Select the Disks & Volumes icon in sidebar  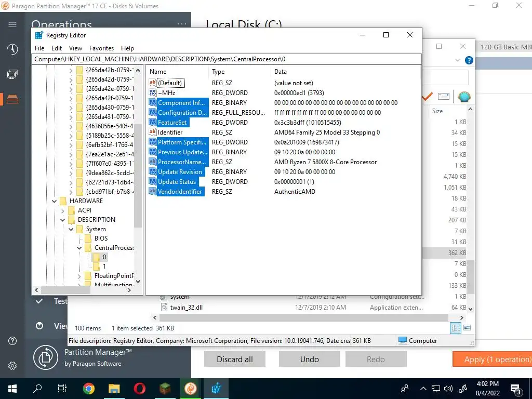click(12, 99)
